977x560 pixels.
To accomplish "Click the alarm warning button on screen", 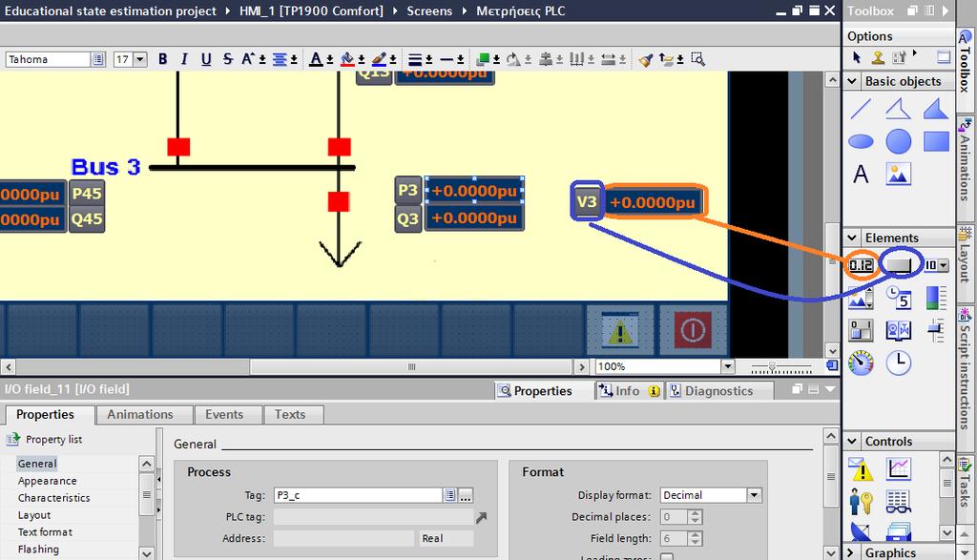I will [620, 329].
